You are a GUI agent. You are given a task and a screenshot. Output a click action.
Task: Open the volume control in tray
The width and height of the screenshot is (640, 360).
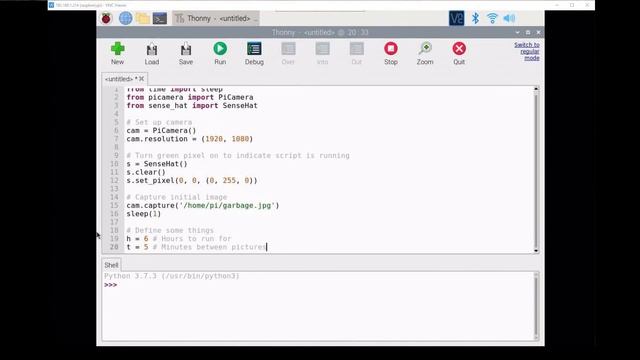pos(509,18)
